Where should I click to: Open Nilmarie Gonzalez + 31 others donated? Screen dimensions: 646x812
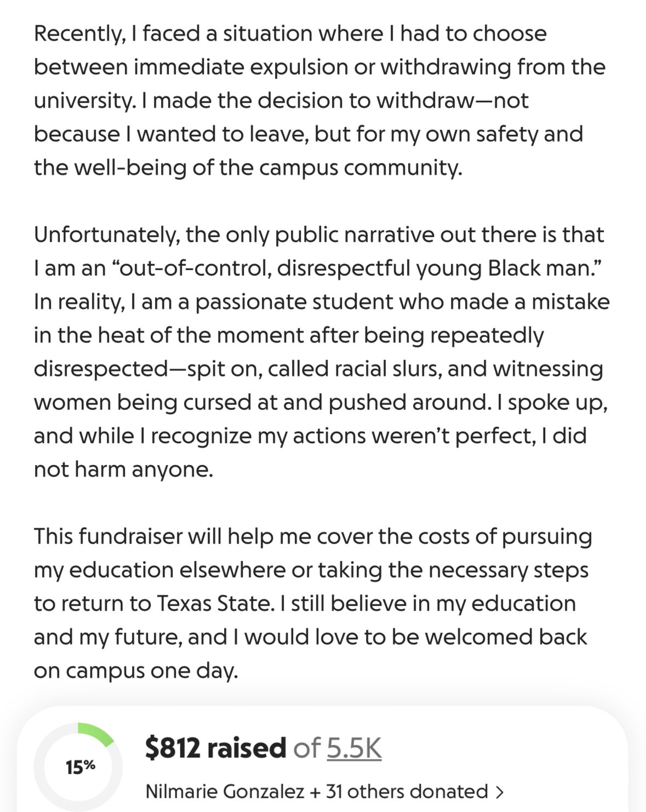pos(324,792)
